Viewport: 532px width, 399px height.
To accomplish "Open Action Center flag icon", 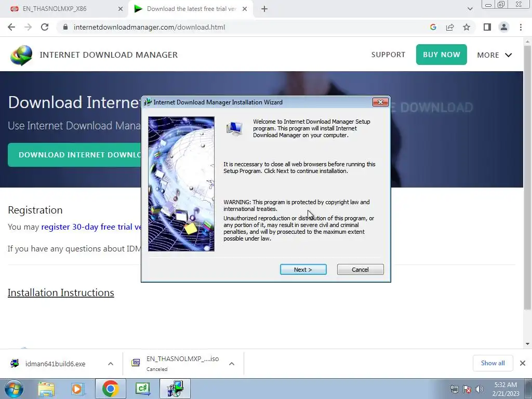I will [467, 389].
